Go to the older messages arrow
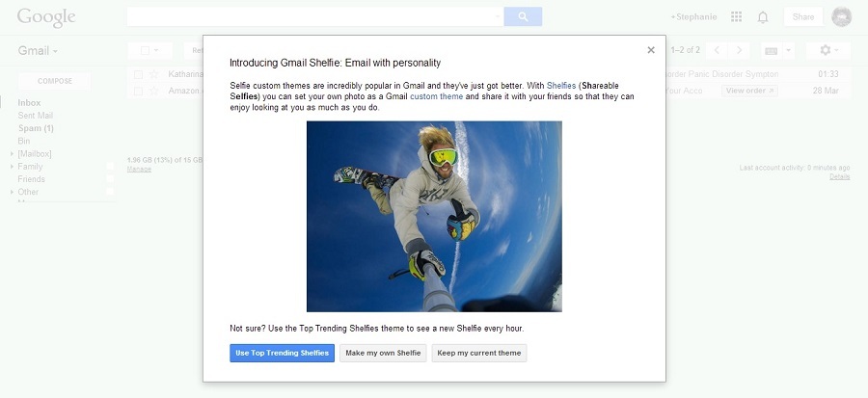 [x=739, y=50]
